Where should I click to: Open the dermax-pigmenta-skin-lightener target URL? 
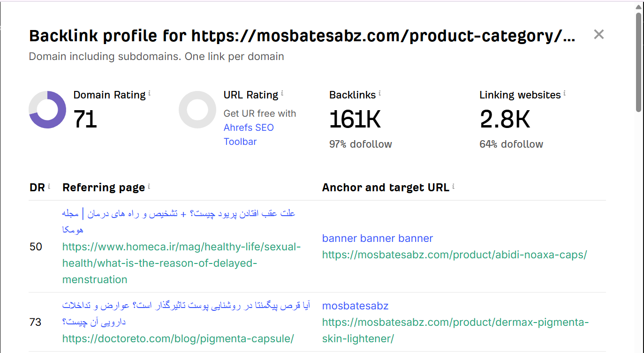455,323
